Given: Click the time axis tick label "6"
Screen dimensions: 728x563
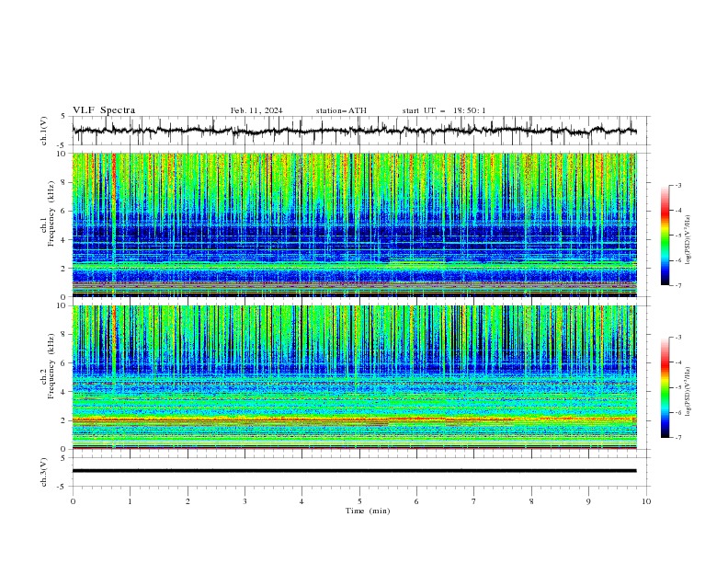Looking at the screenshot, I should pos(416,501).
